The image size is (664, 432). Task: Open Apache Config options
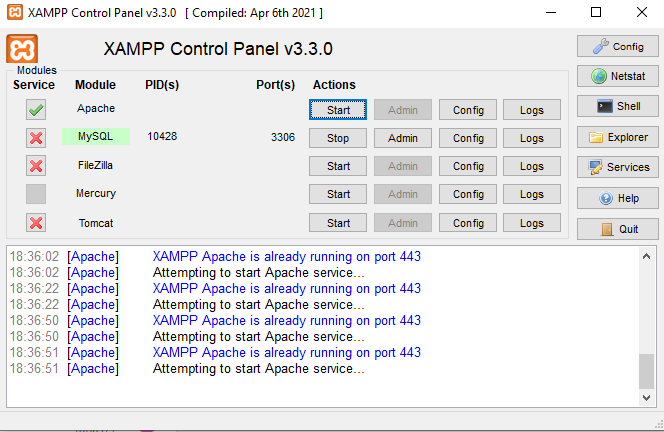[468, 109]
